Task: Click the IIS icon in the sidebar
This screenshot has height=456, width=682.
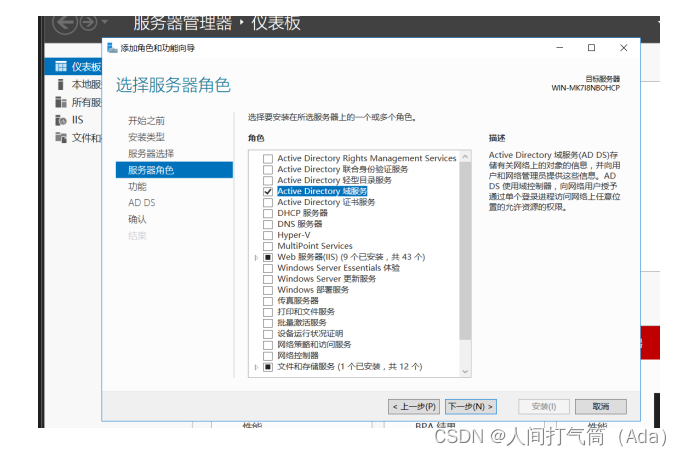Action: coord(60,120)
